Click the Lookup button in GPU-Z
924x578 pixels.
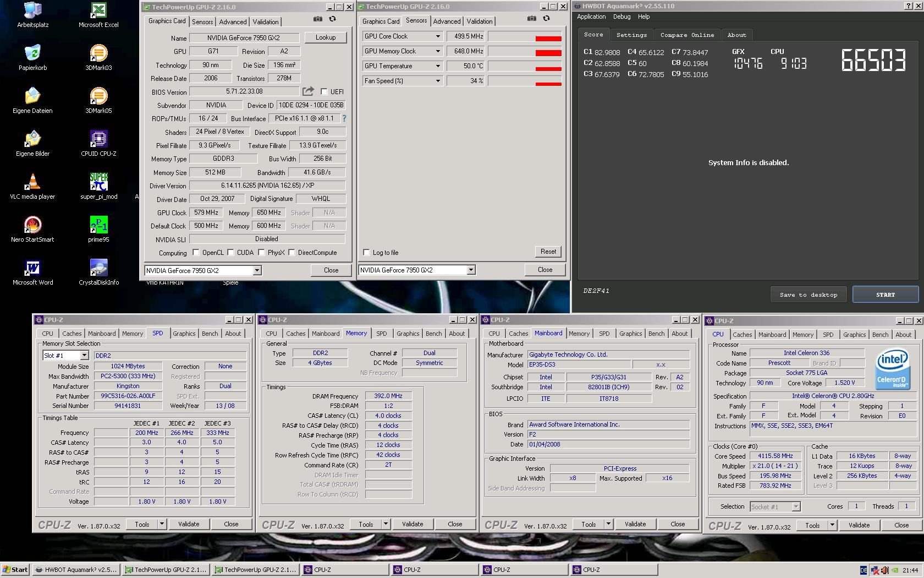[326, 37]
